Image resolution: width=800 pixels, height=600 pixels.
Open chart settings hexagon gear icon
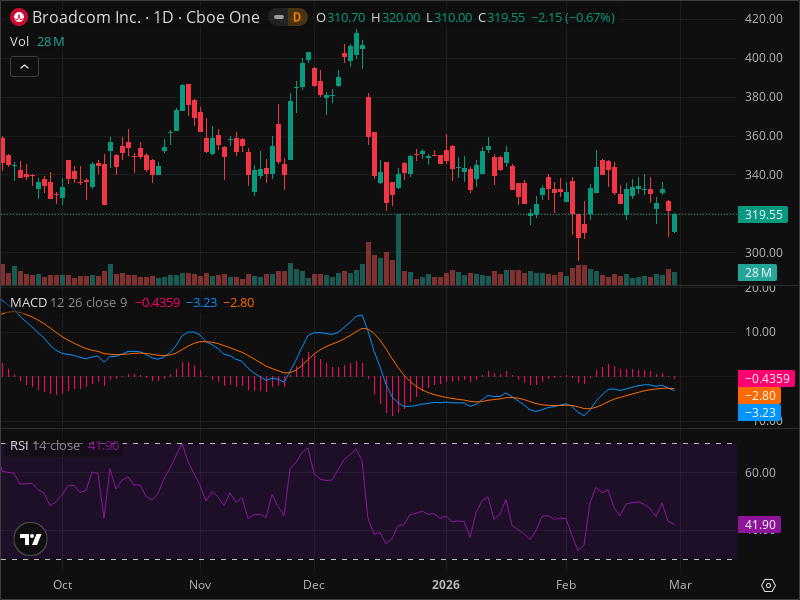pyautogui.click(x=768, y=585)
